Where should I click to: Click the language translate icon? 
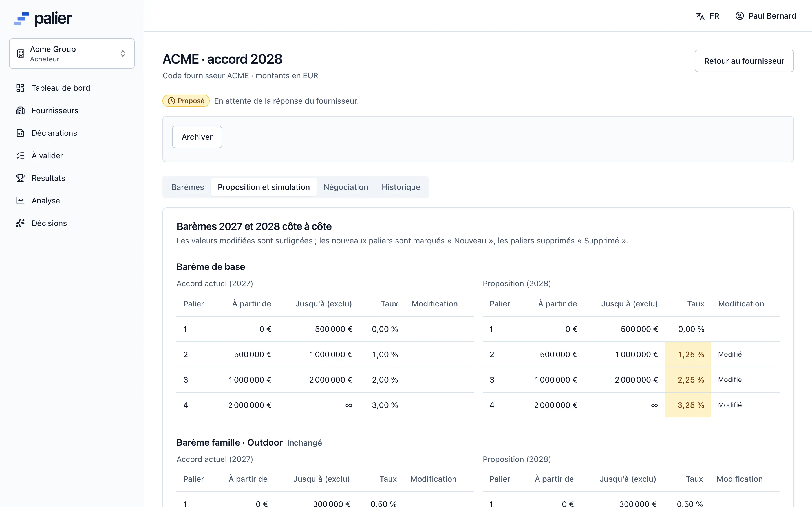(x=700, y=16)
